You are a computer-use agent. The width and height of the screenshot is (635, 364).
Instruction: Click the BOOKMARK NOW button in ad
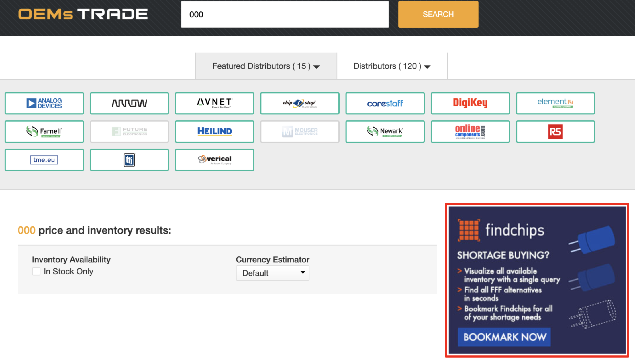[x=504, y=337]
